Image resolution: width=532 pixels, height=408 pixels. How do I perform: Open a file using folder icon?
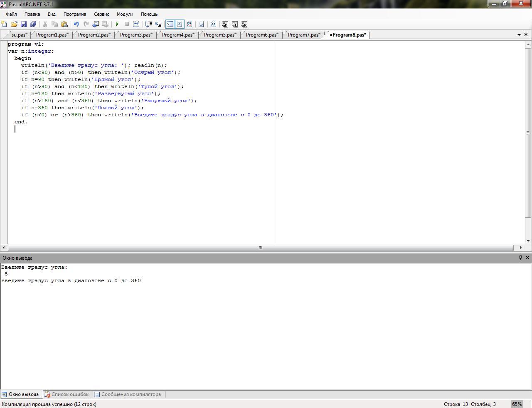click(14, 25)
